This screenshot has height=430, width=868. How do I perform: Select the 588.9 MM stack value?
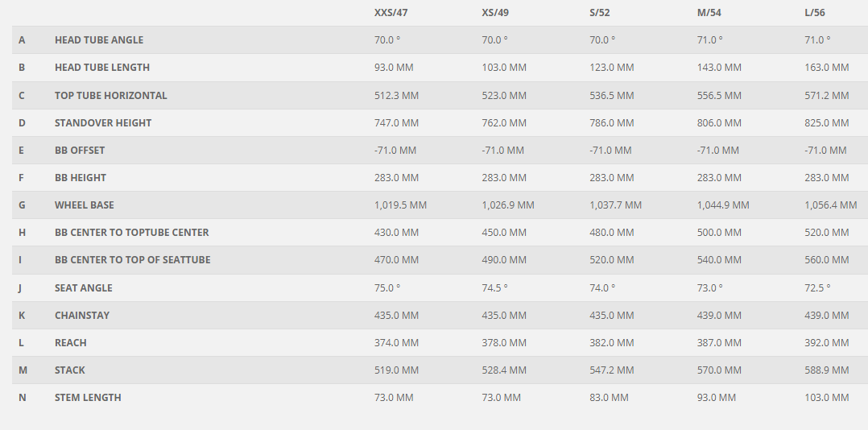[826, 370]
